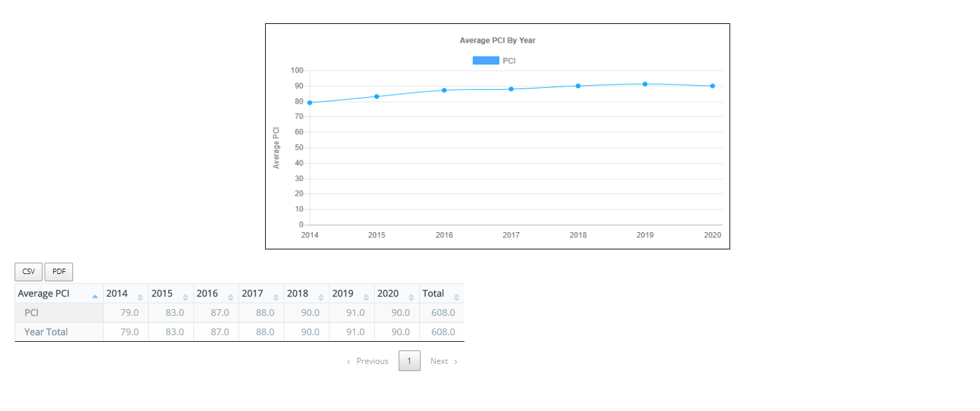Export the table with the CSV button
980x411 pixels.
pos(29,272)
